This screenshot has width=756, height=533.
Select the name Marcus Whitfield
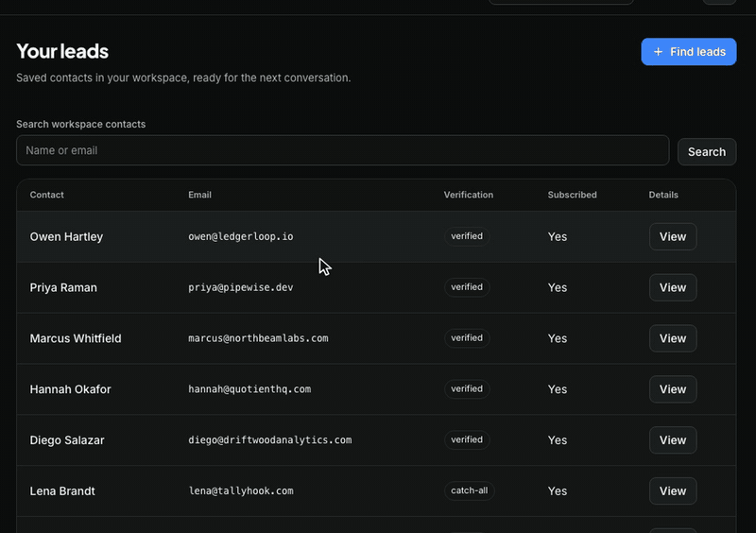(76, 338)
